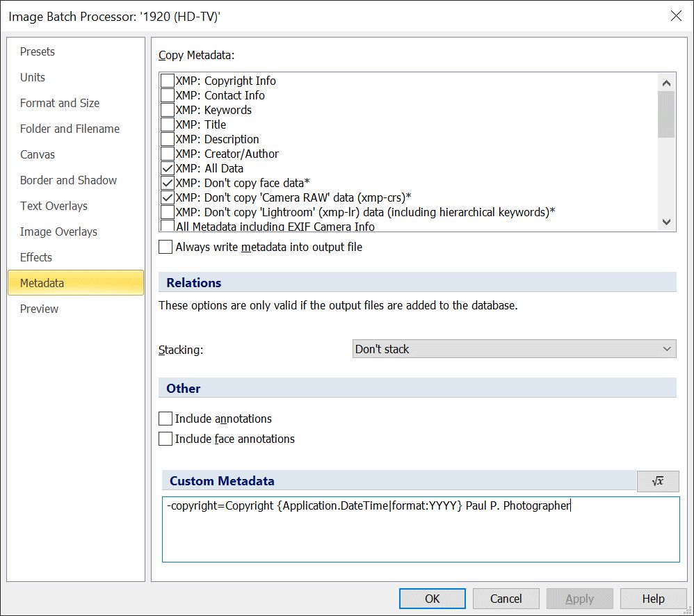Click the Apply button
This screenshot has height=616, width=694.
tap(580, 599)
